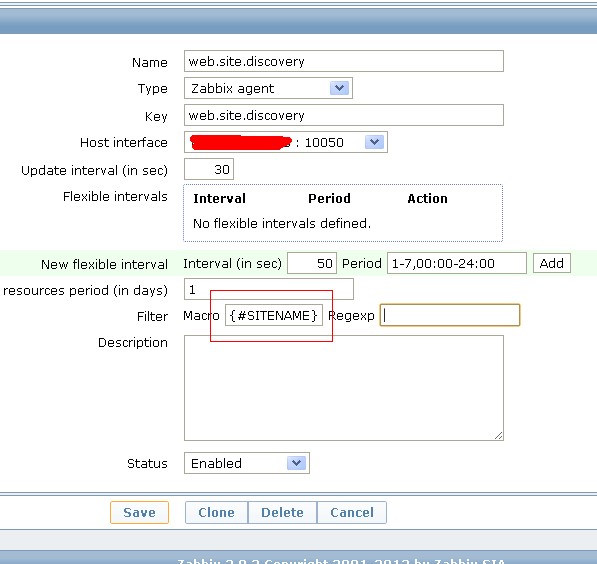
Task: Click the resources period days field
Action: (x=268, y=289)
